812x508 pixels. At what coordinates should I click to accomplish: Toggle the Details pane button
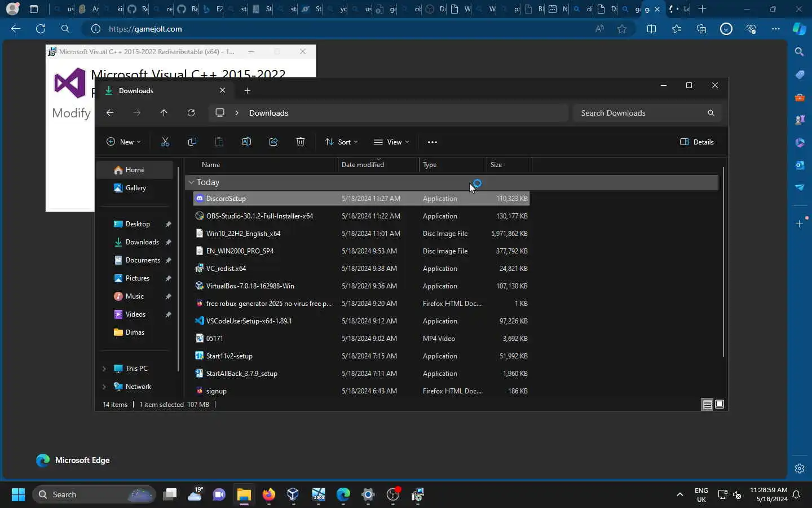(x=697, y=142)
